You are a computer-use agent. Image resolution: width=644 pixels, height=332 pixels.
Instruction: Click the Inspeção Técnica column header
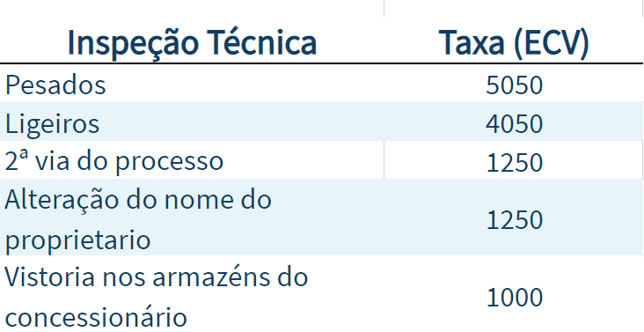coord(192,42)
